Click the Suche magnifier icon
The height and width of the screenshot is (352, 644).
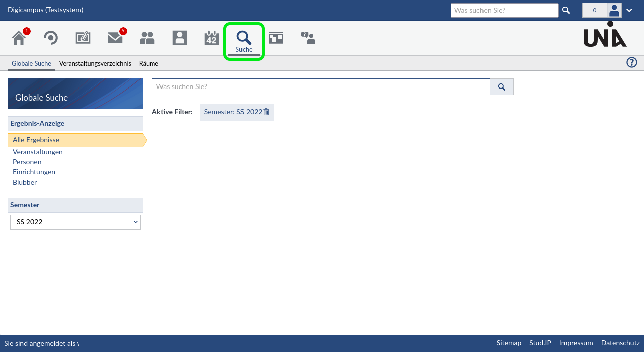(x=244, y=38)
